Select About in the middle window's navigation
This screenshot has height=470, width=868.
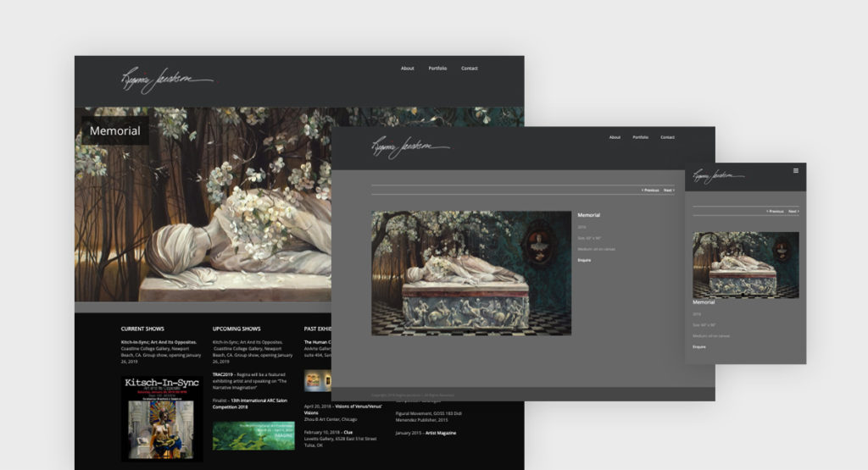(615, 137)
